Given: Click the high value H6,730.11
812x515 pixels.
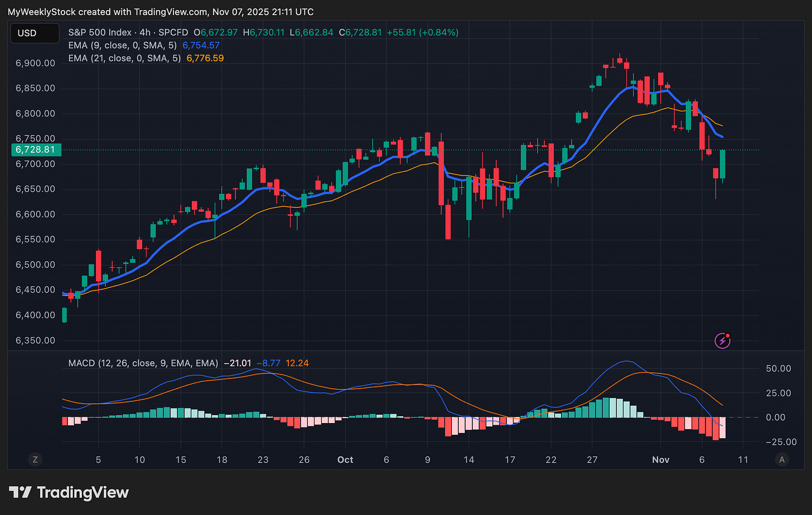Looking at the screenshot, I should pyautogui.click(x=264, y=32).
